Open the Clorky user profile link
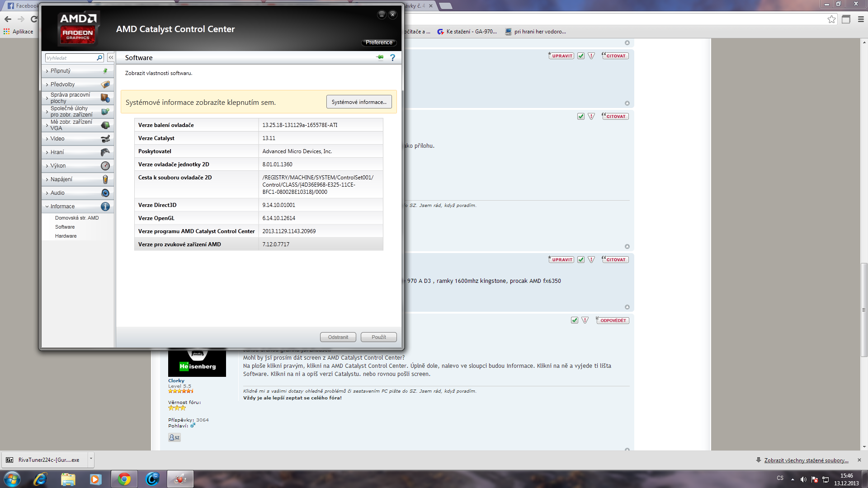 pos(176,380)
